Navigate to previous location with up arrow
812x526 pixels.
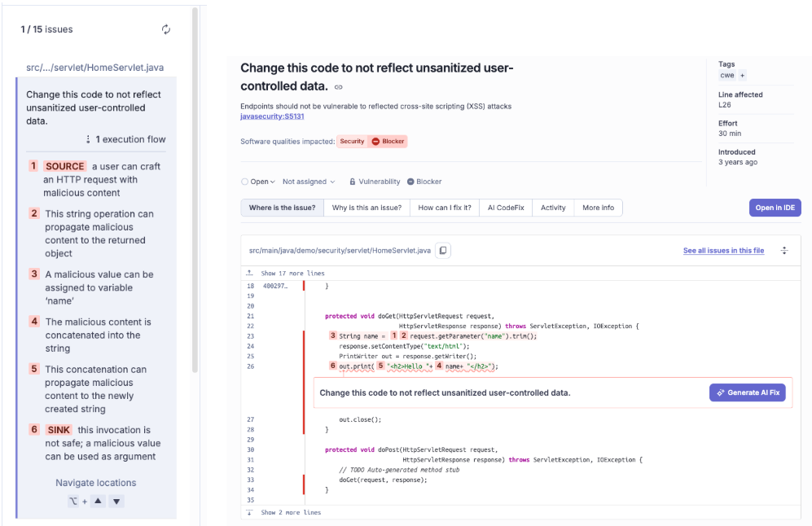pos(99,502)
